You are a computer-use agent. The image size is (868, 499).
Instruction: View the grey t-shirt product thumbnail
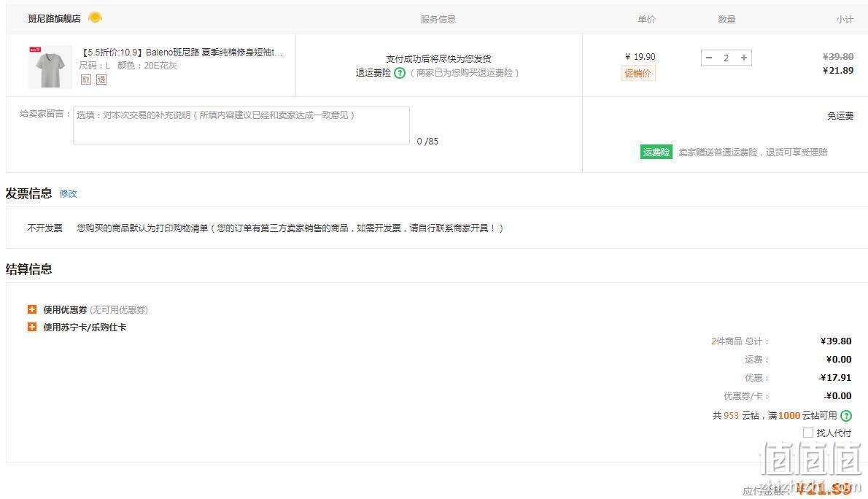click(50, 66)
